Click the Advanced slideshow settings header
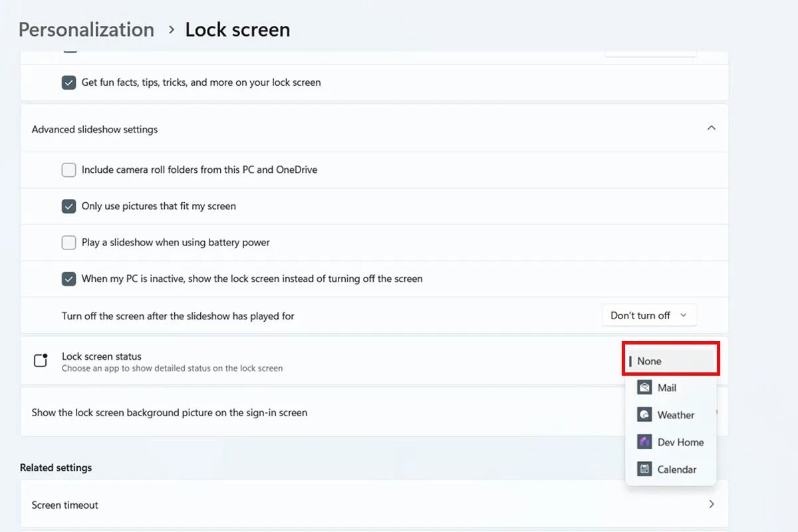 pos(94,129)
